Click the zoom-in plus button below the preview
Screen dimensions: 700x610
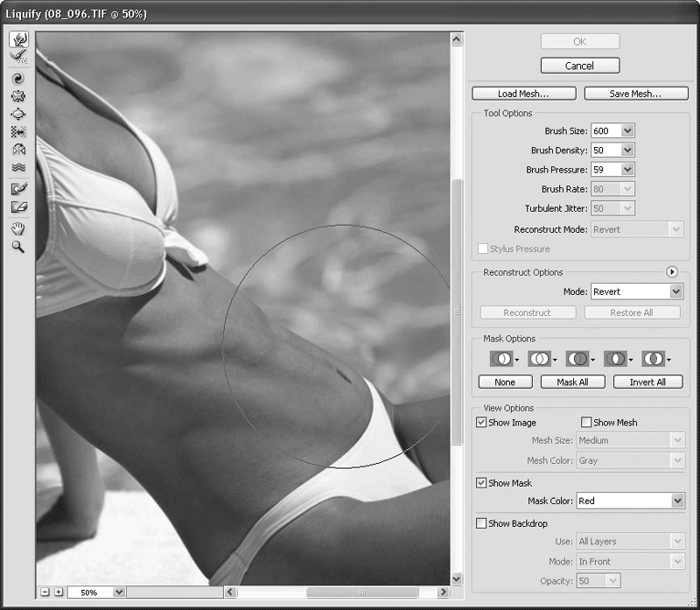click(x=59, y=592)
